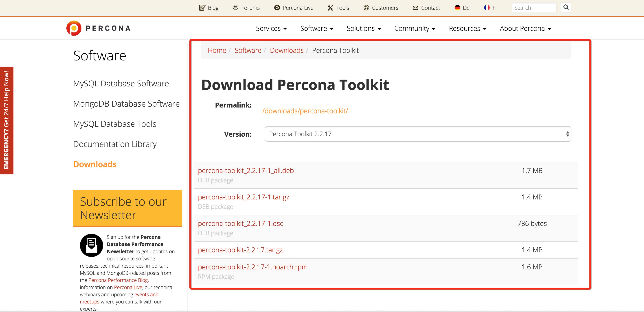Expand the Community menu

[415, 28]
